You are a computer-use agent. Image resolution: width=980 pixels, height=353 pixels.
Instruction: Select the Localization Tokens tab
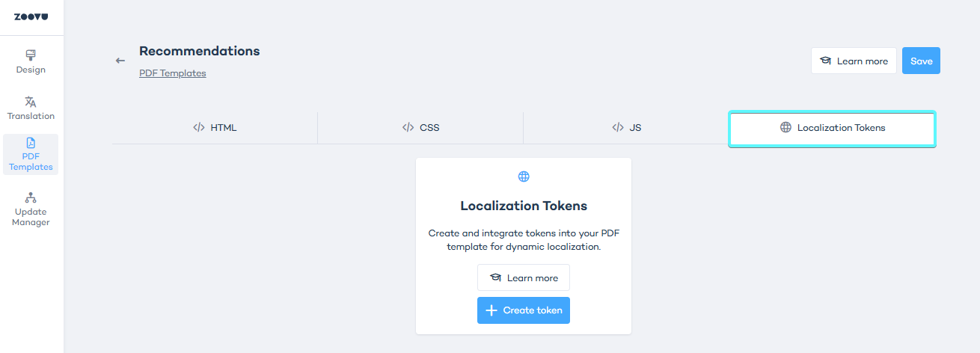832,128
